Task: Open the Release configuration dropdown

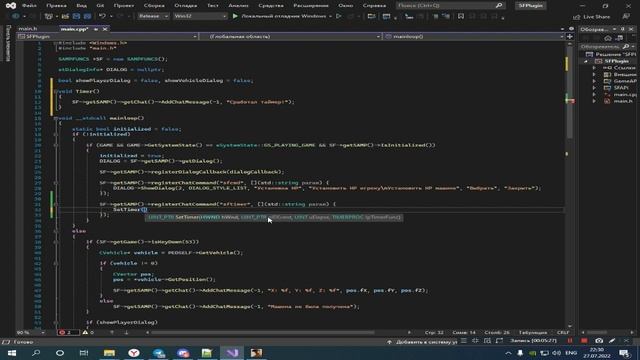Action: tap(153, 16)
